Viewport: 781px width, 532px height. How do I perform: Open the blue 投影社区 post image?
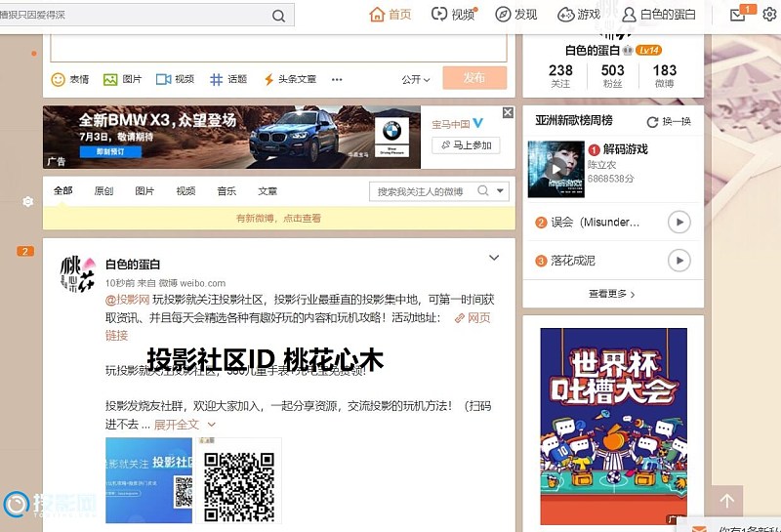(x=149, y=480)
